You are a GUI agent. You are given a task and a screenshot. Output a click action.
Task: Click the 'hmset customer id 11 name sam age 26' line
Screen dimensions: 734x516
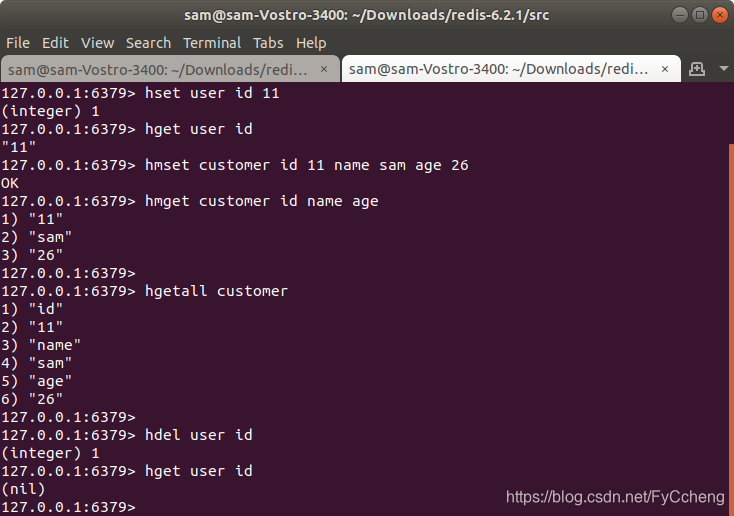click(x=235, y=165)
